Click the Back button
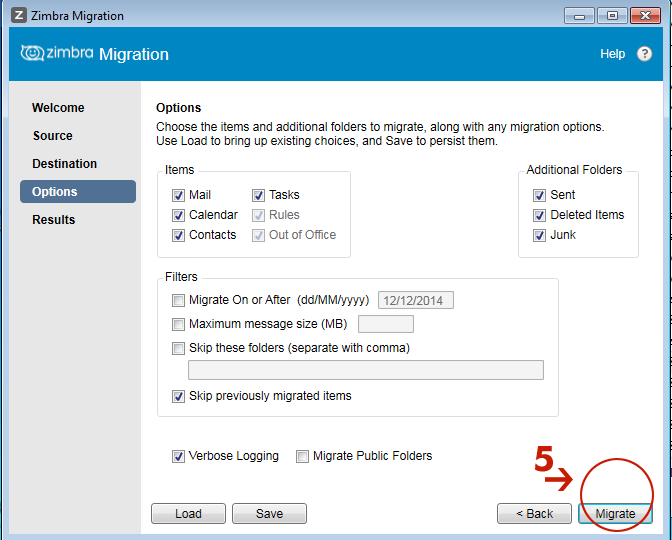The image size is (672, 540). tap(534, 513)
